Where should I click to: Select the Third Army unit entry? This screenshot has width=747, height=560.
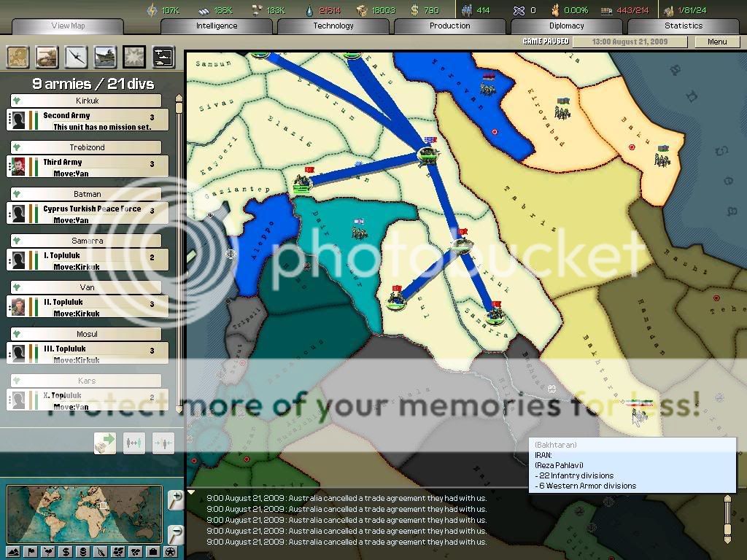click(x=88, y=167)
